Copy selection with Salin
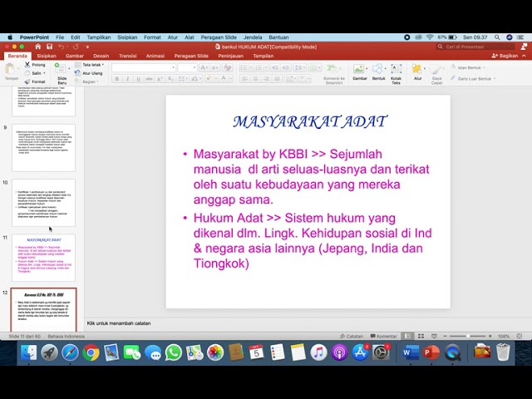The image size is (532, 399). [35, 73]
